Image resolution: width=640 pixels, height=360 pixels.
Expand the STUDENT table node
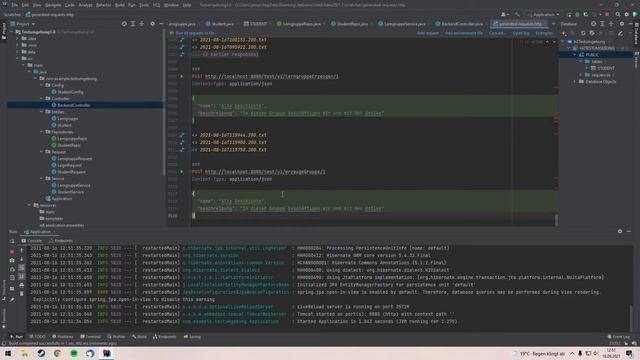pyautogui.click(x=587, y=68)
